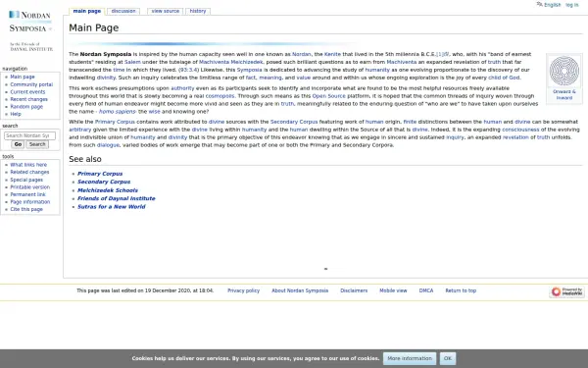Accept cookies with the OK button
Screen dimensions: 588x368
(x=448, y=358)
